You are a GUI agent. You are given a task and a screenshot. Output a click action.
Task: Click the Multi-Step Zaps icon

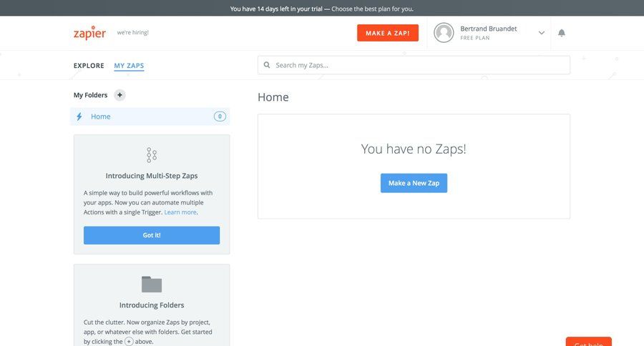tap(152, 155)
